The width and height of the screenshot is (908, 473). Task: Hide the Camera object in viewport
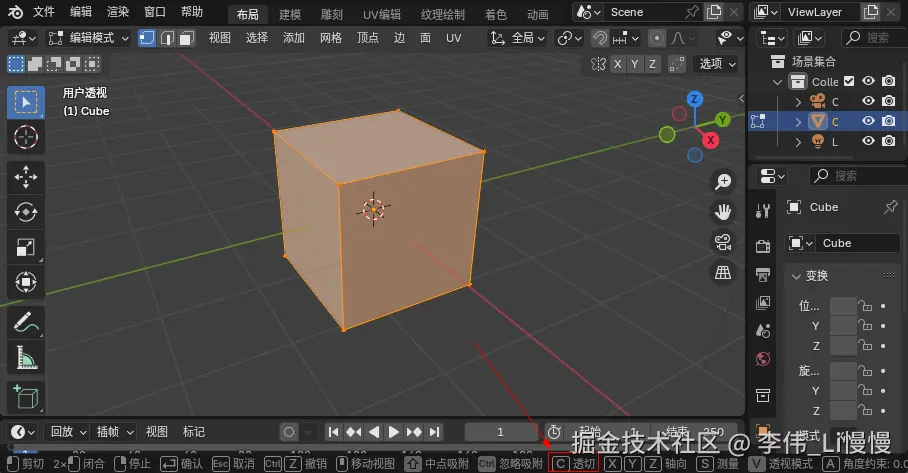coord(868,101)
